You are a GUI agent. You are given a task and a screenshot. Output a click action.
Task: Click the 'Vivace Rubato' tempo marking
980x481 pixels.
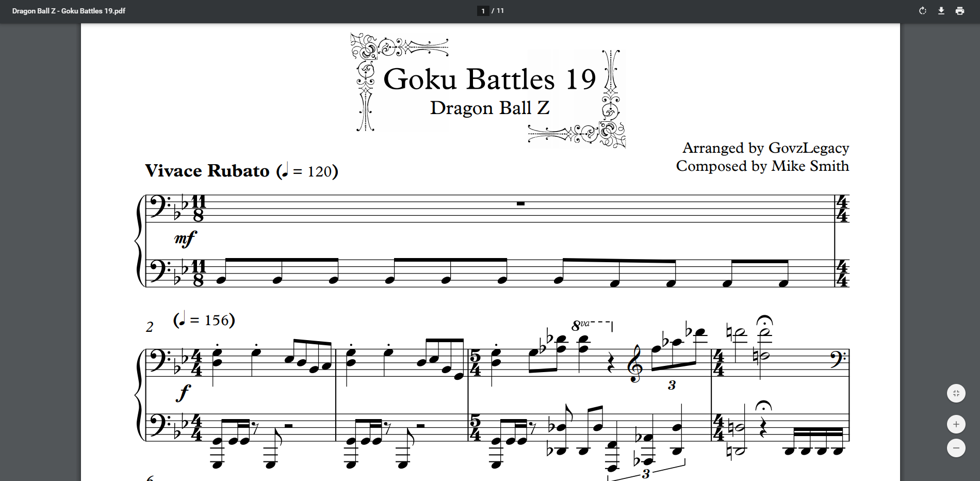(207, 171)
